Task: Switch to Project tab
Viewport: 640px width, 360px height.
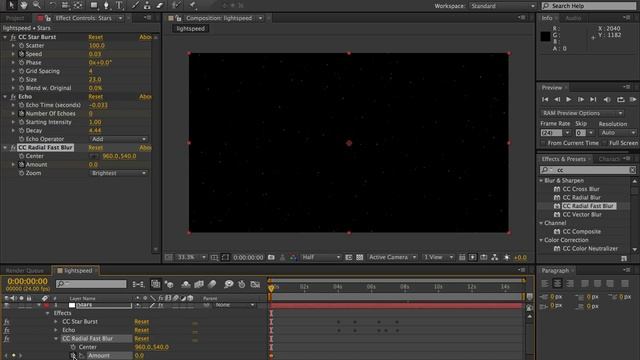Action: pos(15,18)
